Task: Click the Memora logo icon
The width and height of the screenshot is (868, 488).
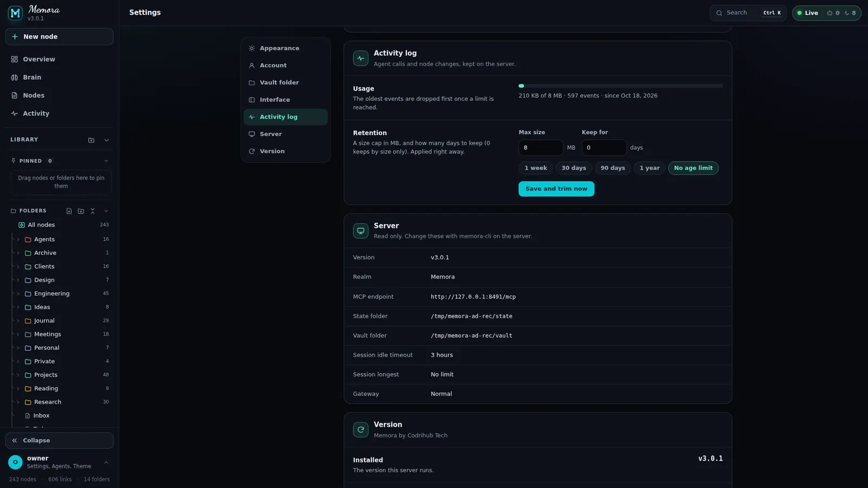Action: tap(15, 13)
